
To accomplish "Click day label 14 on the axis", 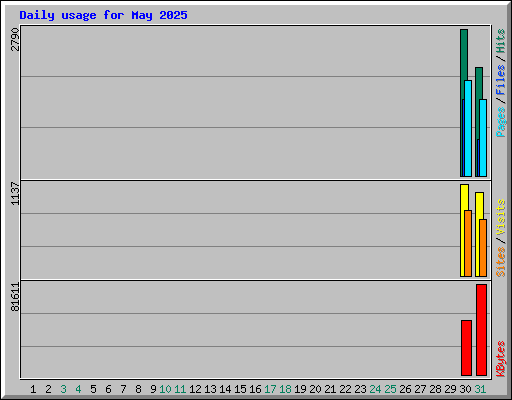I will (225, 389).
